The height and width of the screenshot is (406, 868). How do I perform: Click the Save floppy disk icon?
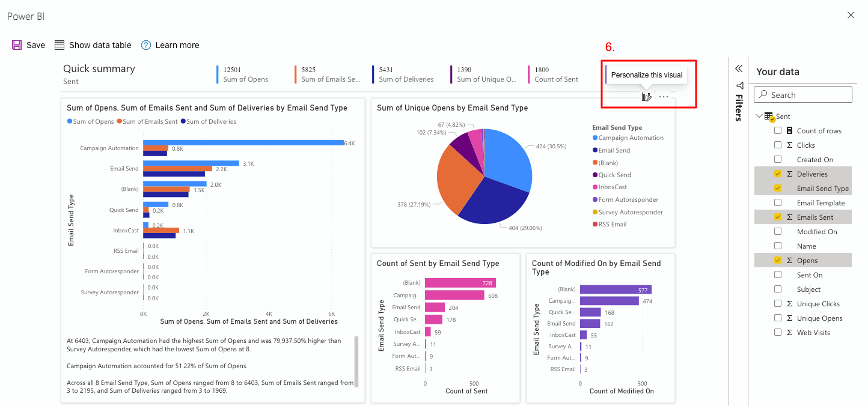coord(17,45)
